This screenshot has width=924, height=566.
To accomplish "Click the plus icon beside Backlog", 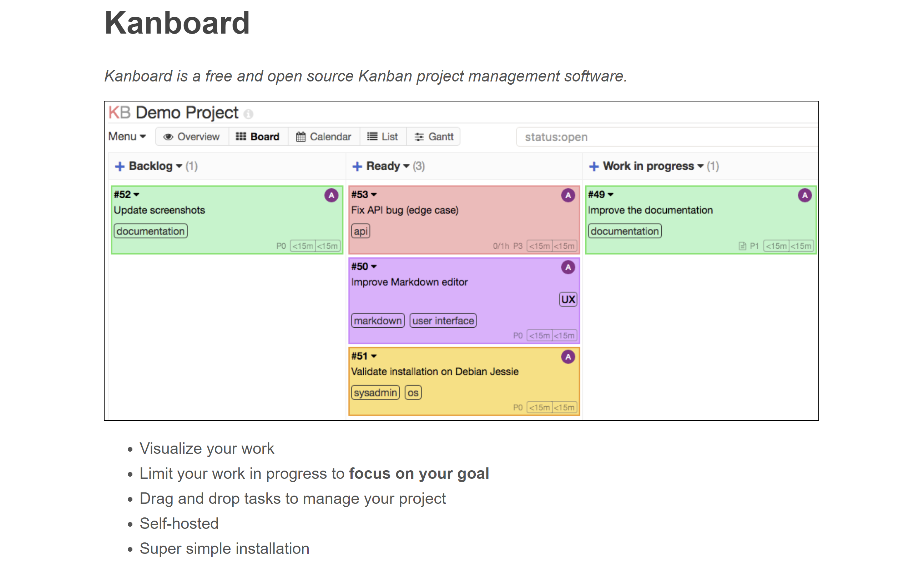I will click(120, 166).
